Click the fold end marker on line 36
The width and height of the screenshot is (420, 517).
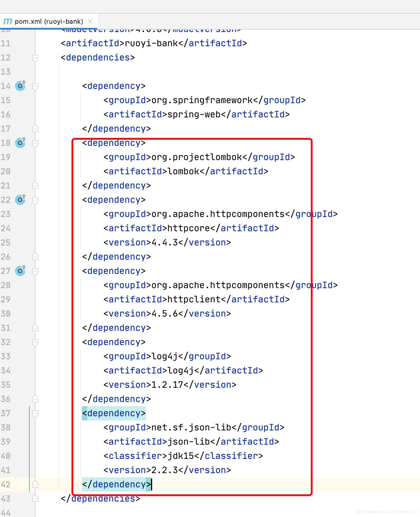point(35,399)
